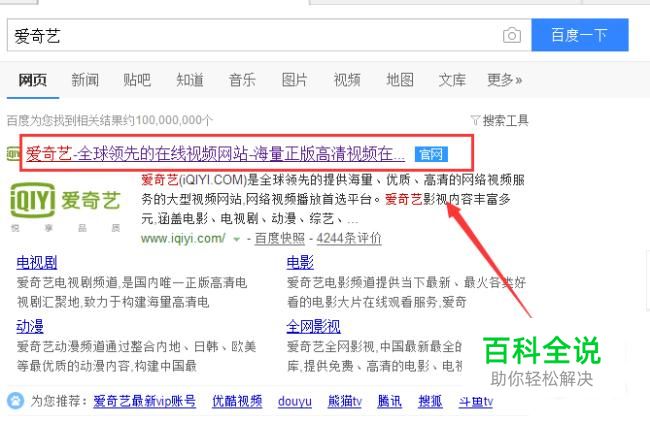Open the 优酷视频 suggestion
Screen dimensions: 650x422
[237, 401]
